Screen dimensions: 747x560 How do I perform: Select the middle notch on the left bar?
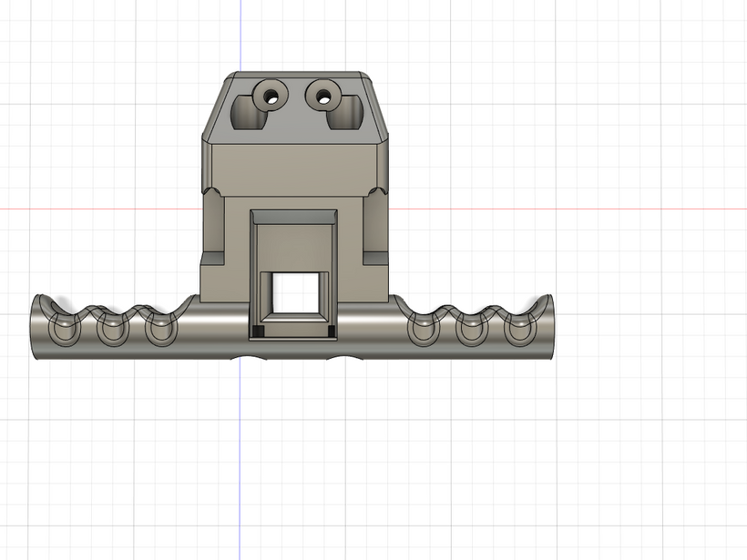(x=111, y=330)
